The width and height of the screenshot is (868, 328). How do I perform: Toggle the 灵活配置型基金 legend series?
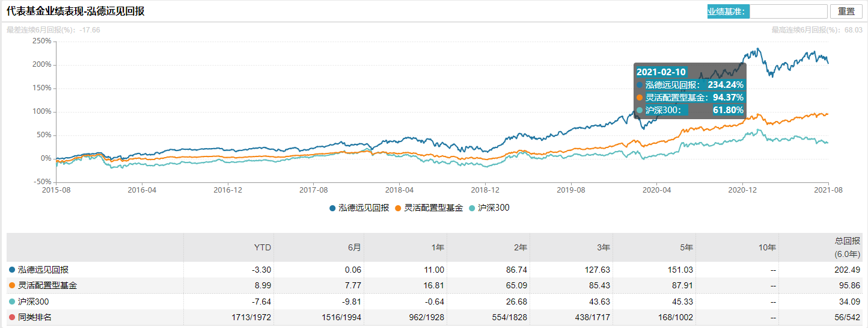tap(433, 208)
